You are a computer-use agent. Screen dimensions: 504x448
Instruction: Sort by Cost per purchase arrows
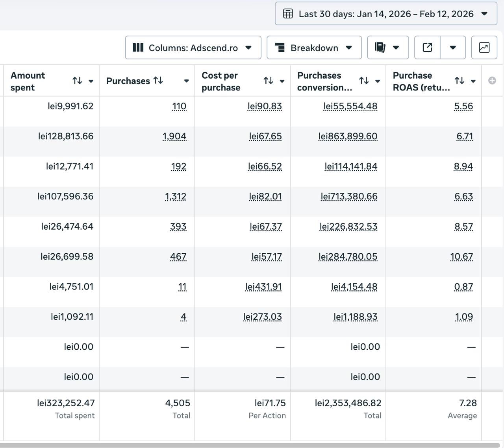[268, 81]
